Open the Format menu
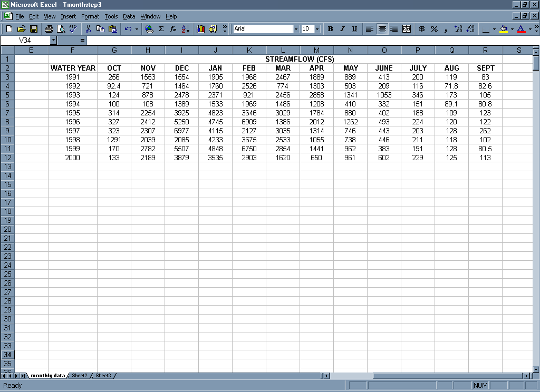This screenshot has width=540, height=392. click(x=90, y=16)
